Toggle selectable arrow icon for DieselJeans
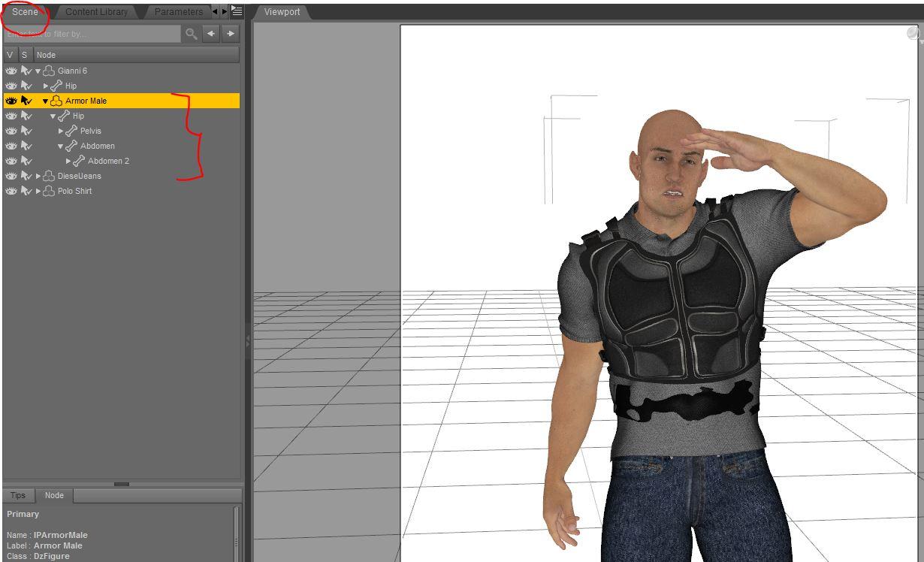This screenshot has height=562, width=924. 26,176
